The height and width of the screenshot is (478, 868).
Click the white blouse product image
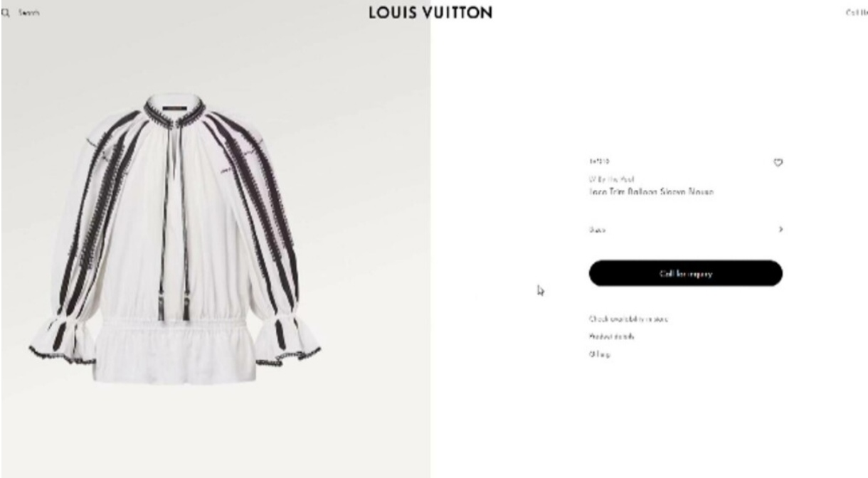(x=175, y=238)
